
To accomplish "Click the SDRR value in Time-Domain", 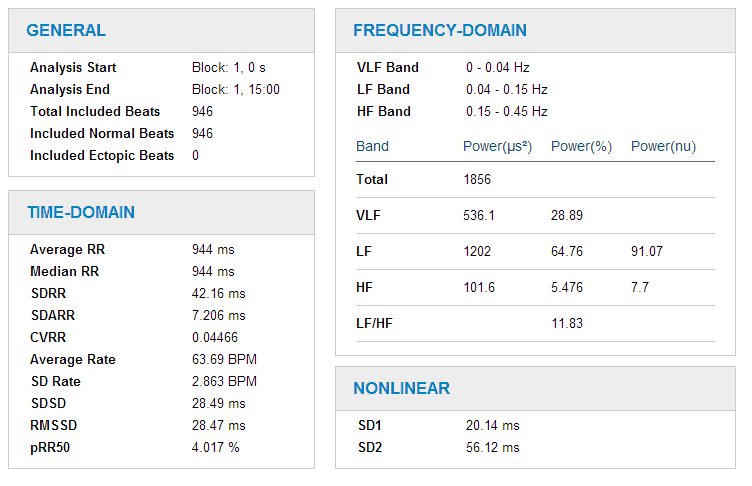I will coord(218,294).
